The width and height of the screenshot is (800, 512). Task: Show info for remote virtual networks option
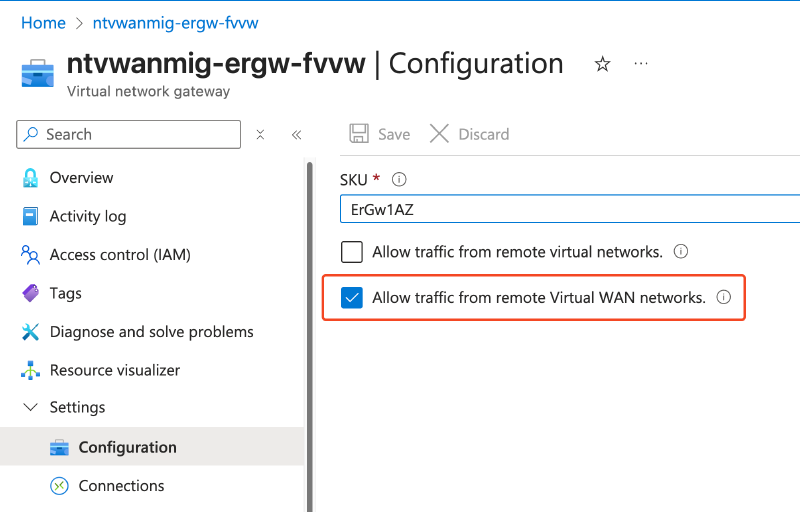[x=681, y=251]
